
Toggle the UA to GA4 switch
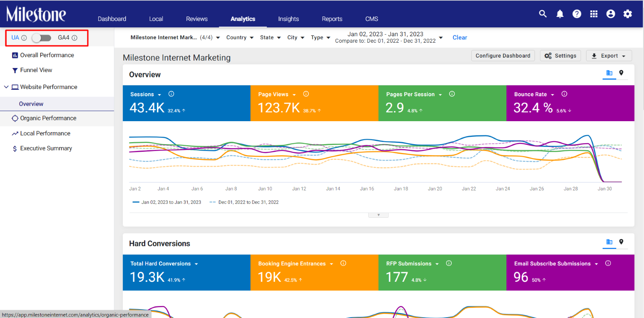tap(42, 38)
